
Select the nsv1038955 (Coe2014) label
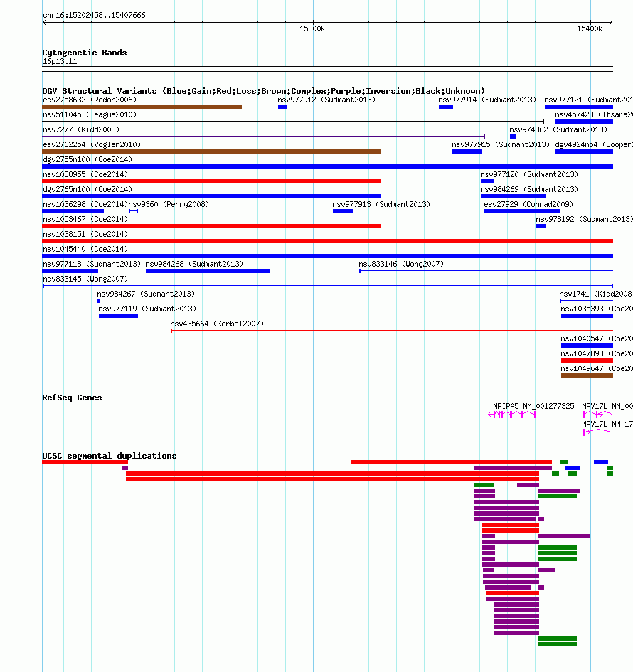point(85,174)
